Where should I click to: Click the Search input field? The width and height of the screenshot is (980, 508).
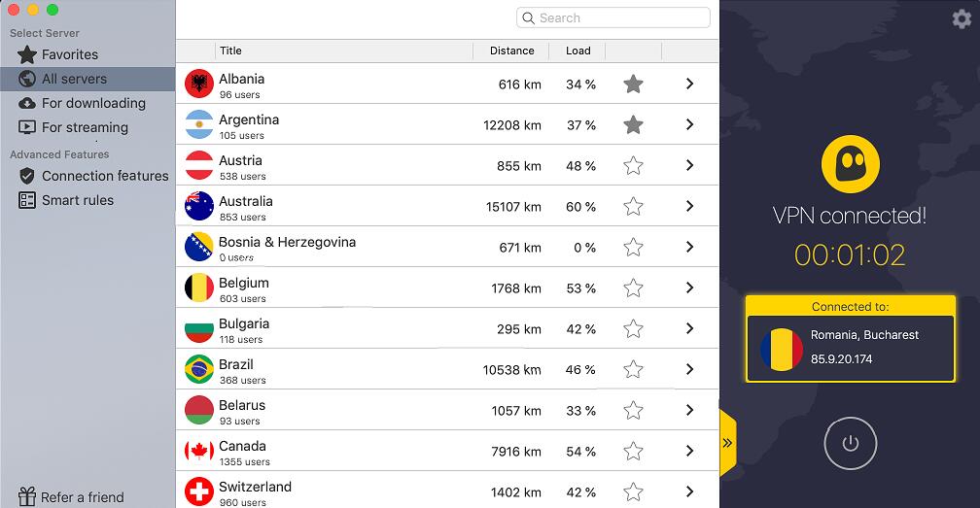coord(613,18)
